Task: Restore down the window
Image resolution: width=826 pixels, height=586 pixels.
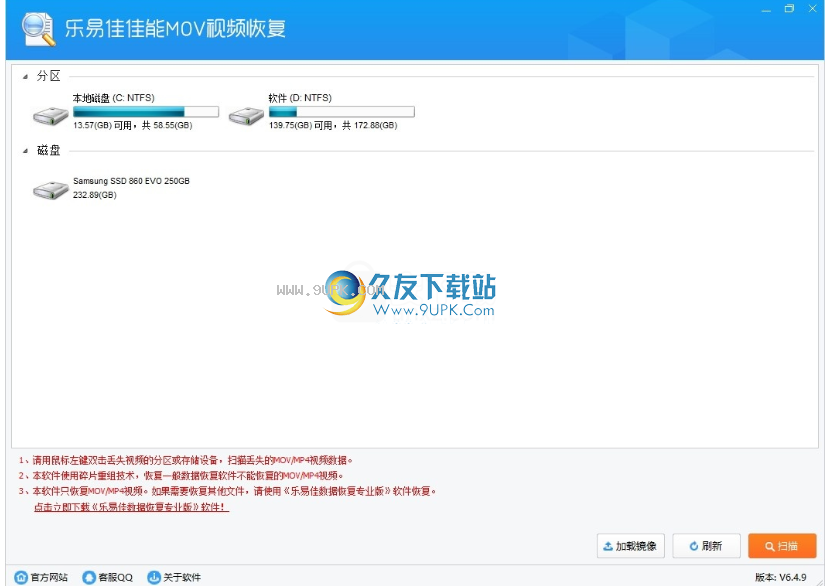Action: pyautogui.click(x=789, y=8)
